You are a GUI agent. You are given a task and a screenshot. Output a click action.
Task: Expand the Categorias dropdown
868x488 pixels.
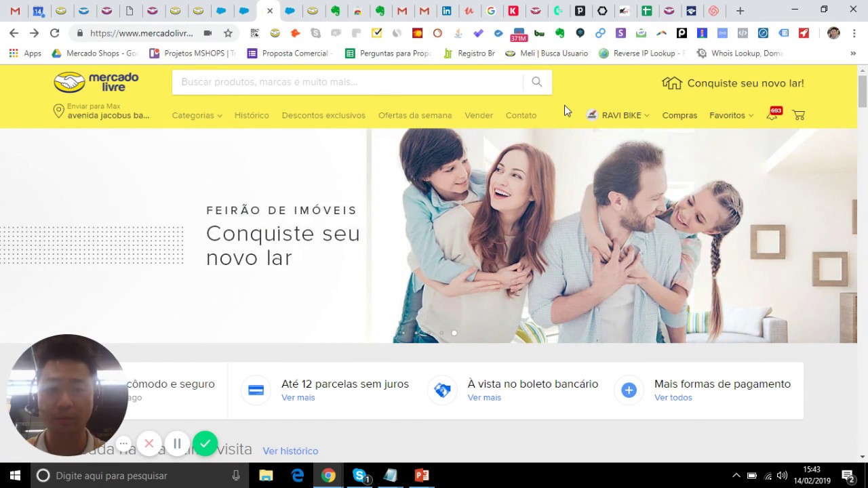197,115
